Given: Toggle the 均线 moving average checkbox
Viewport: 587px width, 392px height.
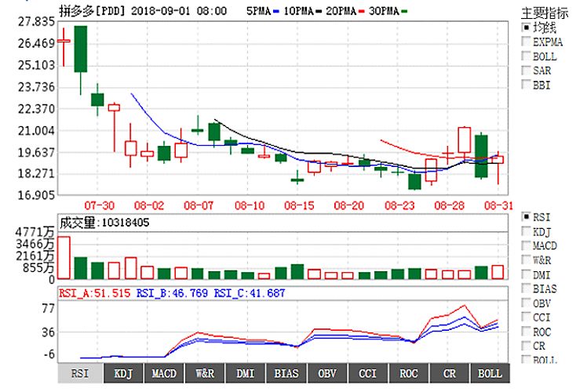Looking at the screenshot, I should (527, 27).
